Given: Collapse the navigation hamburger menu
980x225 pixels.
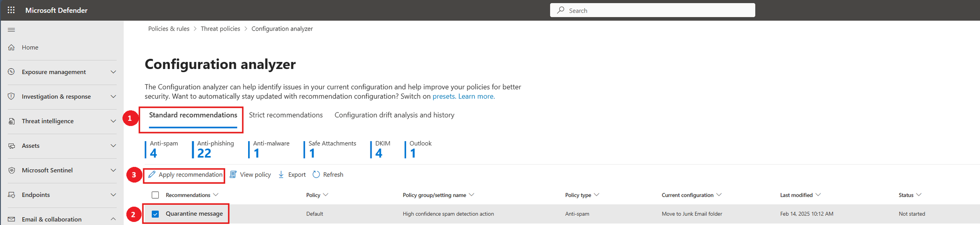Looking at the screenshot, I should coord(11,30).
